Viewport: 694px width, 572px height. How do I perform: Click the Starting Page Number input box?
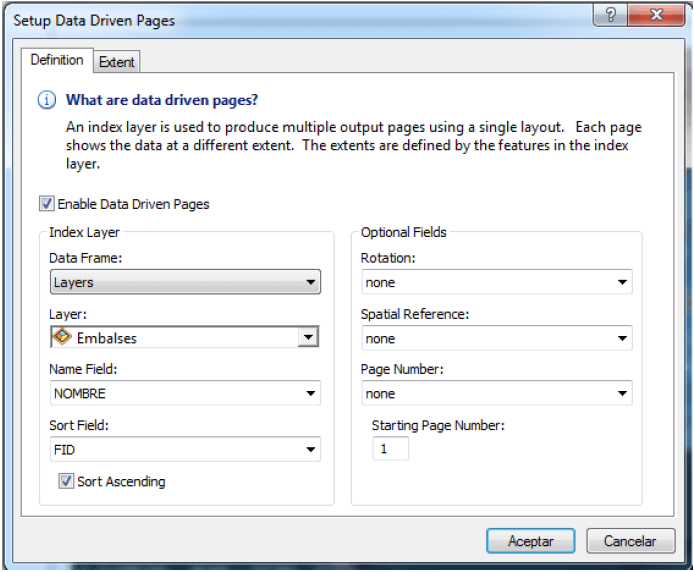point(390,449)
